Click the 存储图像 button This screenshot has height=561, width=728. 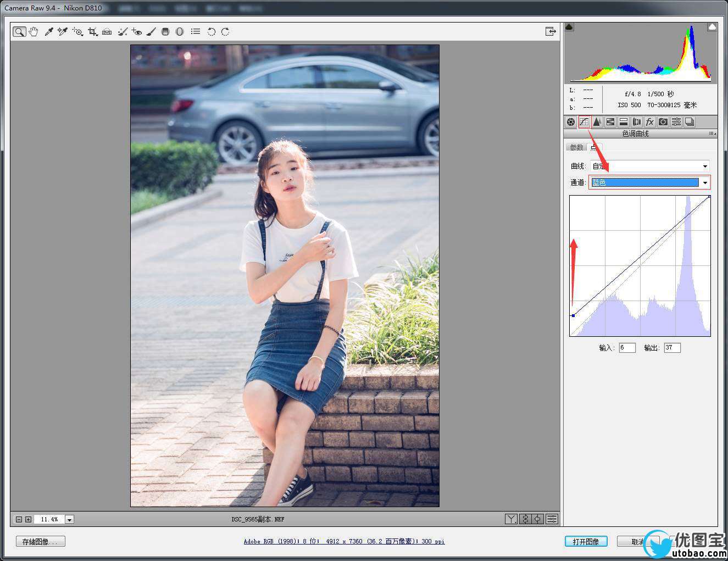(41, 542)
